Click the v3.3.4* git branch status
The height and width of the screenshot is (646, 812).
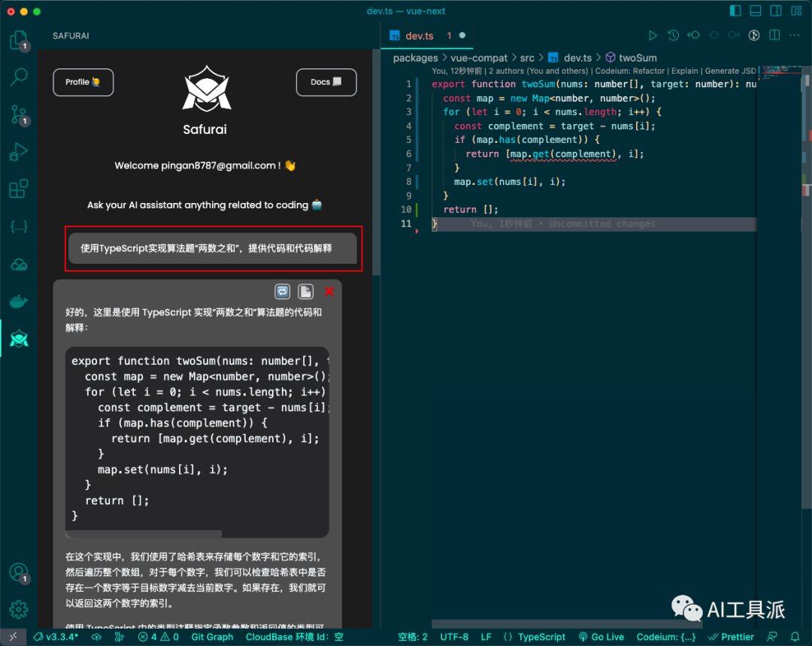click(56, 637)
